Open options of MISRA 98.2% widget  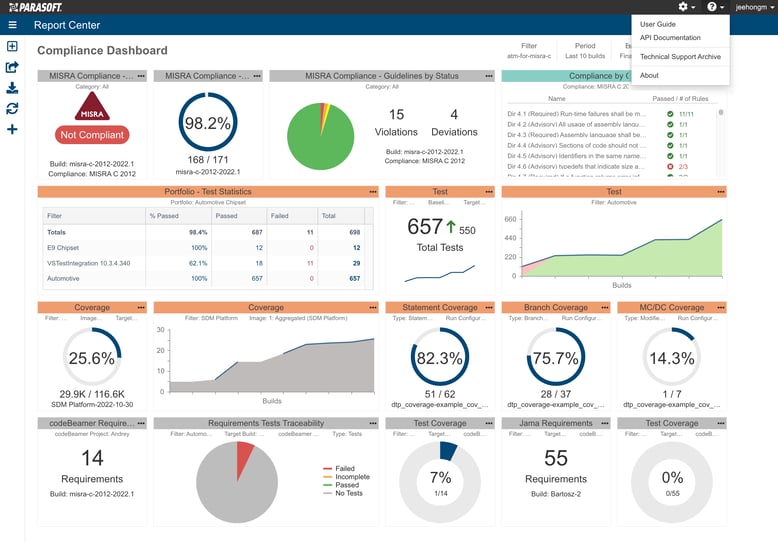(257, 76)
